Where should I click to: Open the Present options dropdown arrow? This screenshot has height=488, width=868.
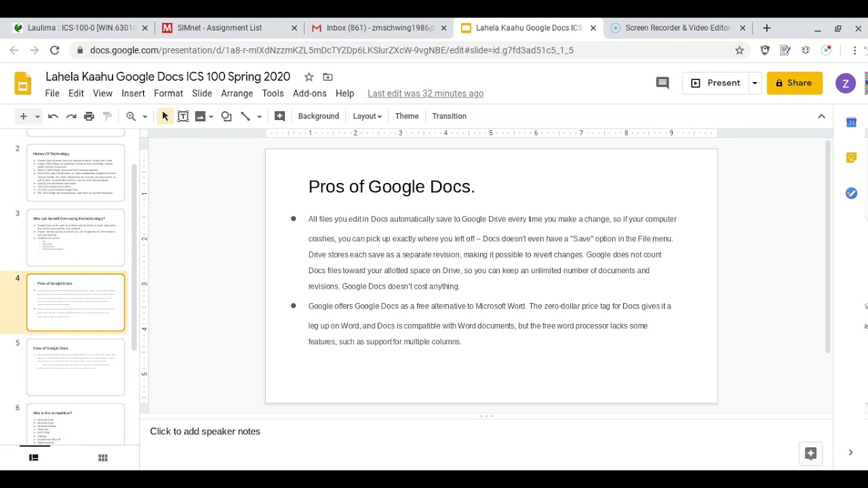(x=754, y=83)
